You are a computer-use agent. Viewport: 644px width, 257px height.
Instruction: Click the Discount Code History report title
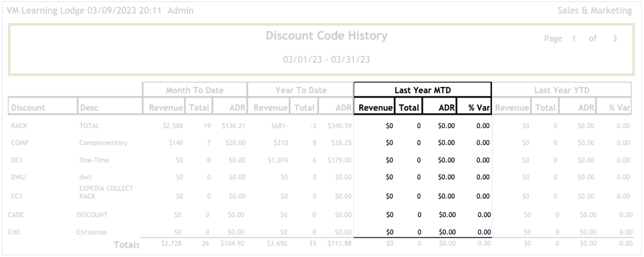pos(326,36)
